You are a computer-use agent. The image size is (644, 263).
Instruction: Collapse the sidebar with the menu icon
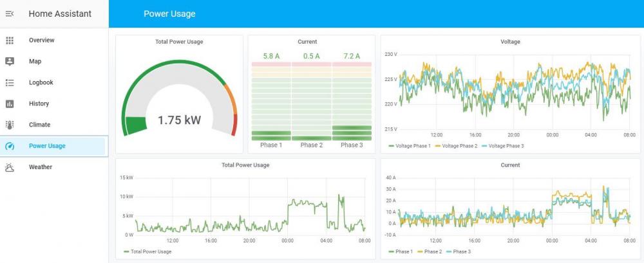coord(10,14)
